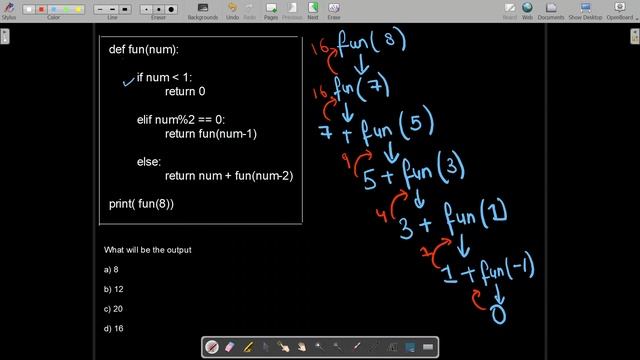This screenshot has height=360, width=640.
Task: Select the Hand scroll page tool
Action: tap(302, 347)
